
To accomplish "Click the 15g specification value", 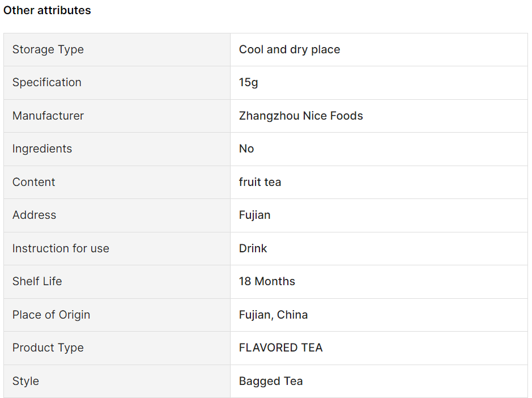I will (x=248, y=83).
